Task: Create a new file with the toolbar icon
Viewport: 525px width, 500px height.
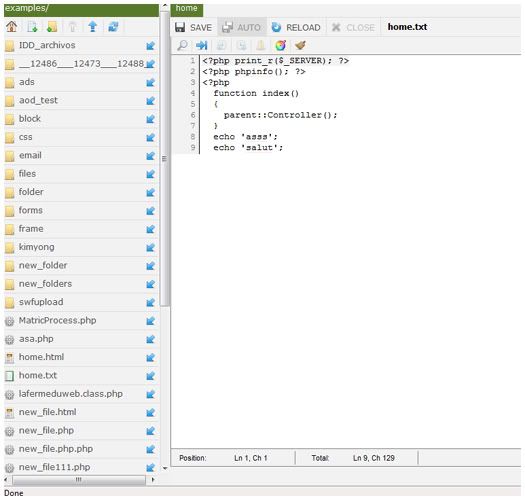Action: 32,27
